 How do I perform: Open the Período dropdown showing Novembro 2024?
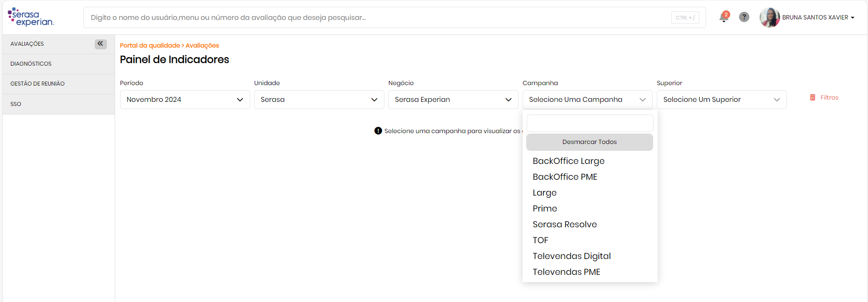coord(185,100)
